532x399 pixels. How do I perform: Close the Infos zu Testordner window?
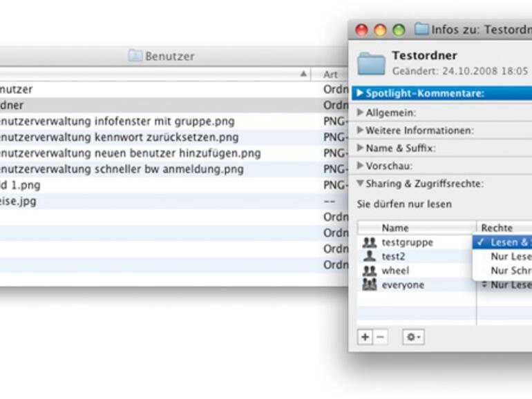[x=361, y=30]
